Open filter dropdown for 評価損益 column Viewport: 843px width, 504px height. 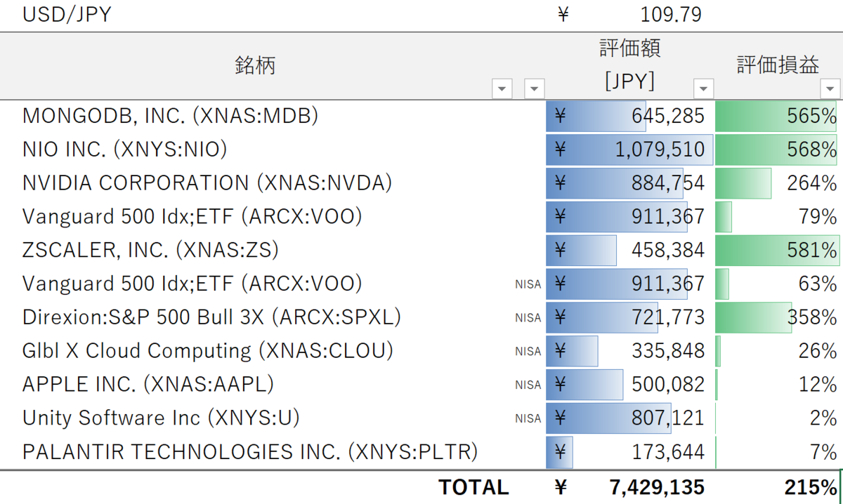(x=829, y=89)
